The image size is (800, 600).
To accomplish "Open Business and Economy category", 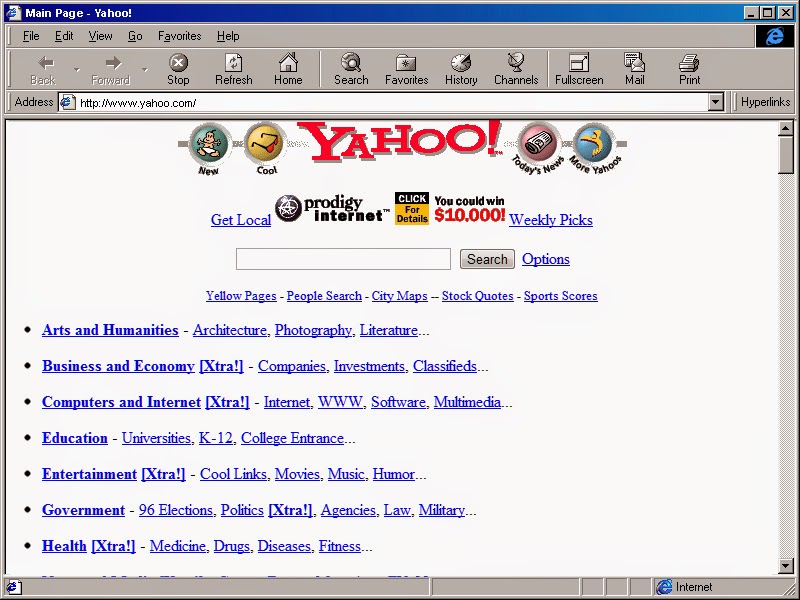I will (118, 366).
